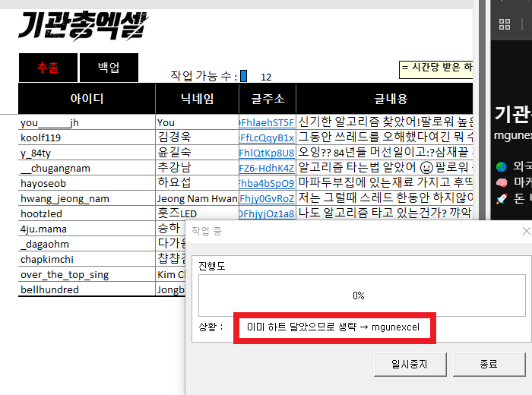
Task: Select nickname cell 추강남
Action: point(197,168)
